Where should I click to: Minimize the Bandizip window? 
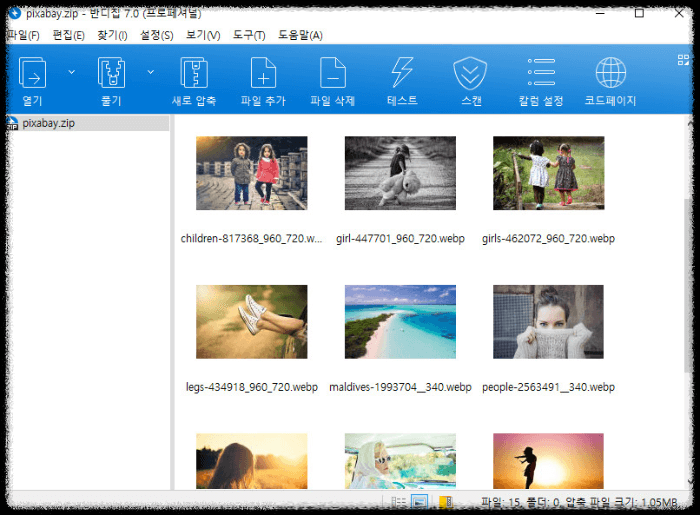(600, 13)
